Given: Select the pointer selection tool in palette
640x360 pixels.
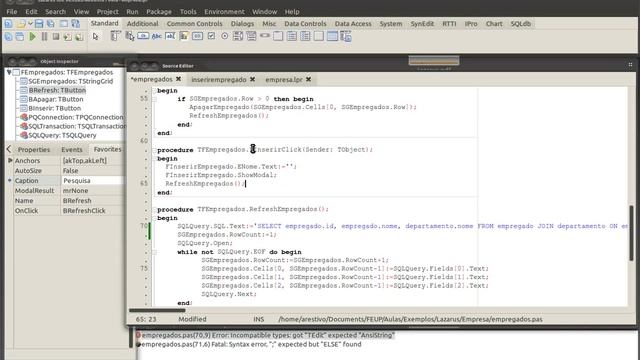Looking at the screenshot, I should [96, 37].
